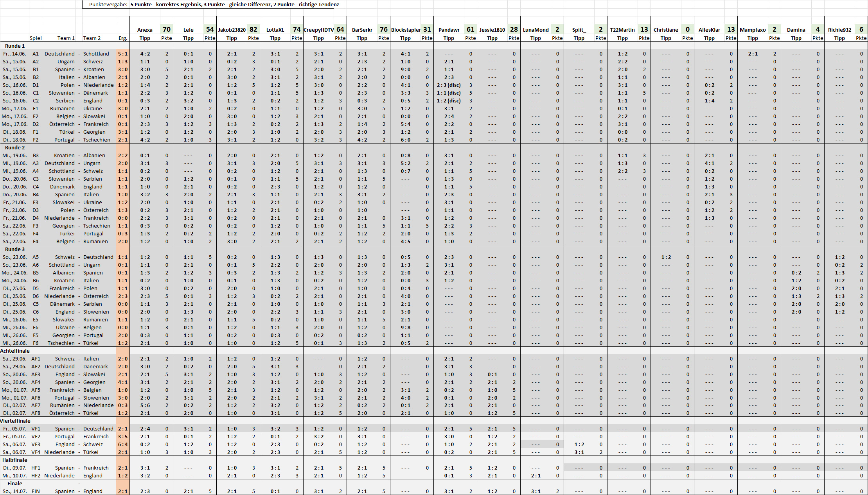Click the FIN match code cell
Image resolution: width=868 pixels, height=495 pixels.
point(36,491)
